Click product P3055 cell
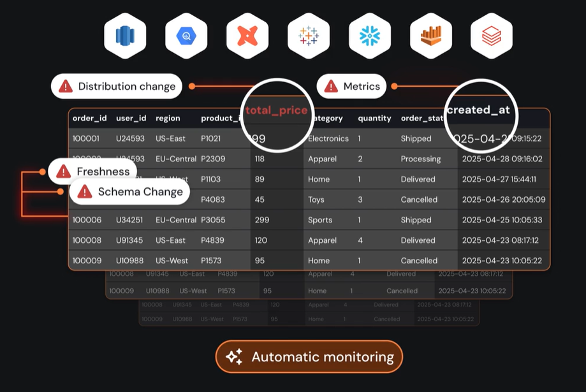This screenshot has width=586, height=392. (213, 220)
